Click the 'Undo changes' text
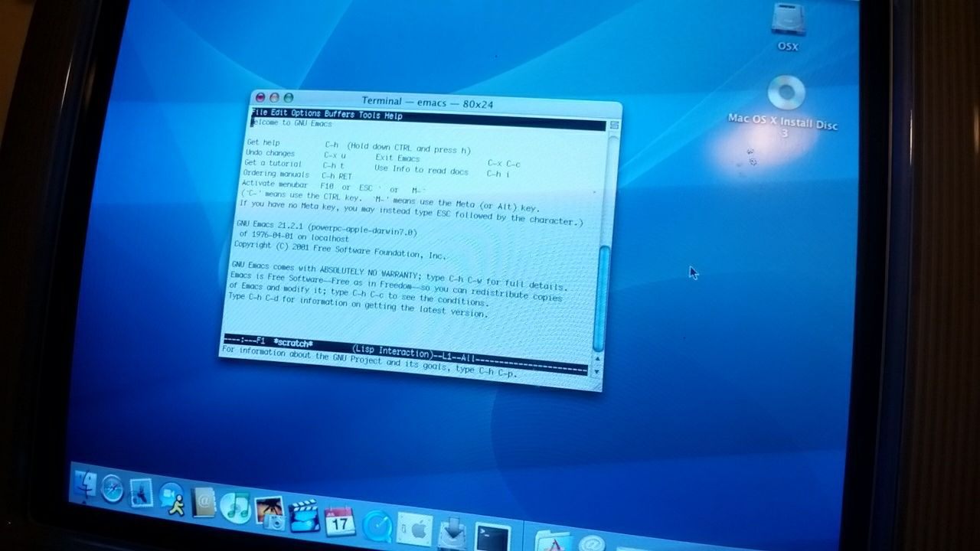Screen dimensions: 980x551 270,153
